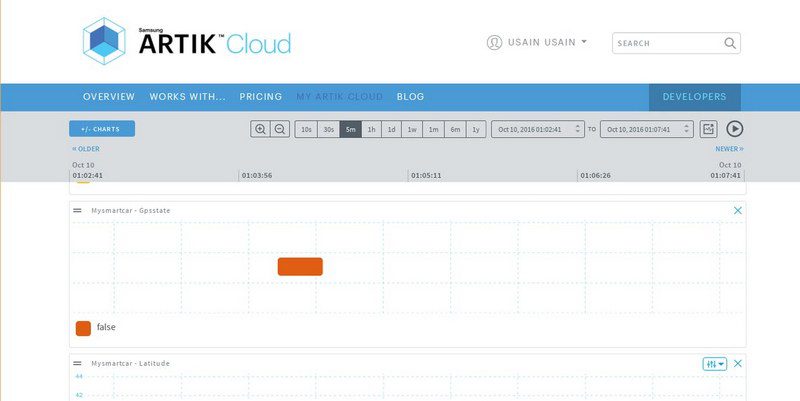Open the WORKS WITH... nav item
800x401 pixels.
187,96
